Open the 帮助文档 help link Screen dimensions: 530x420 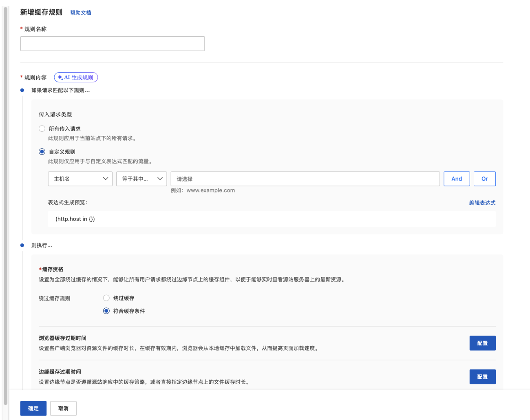pyautogui.click(x=80, y=13)
